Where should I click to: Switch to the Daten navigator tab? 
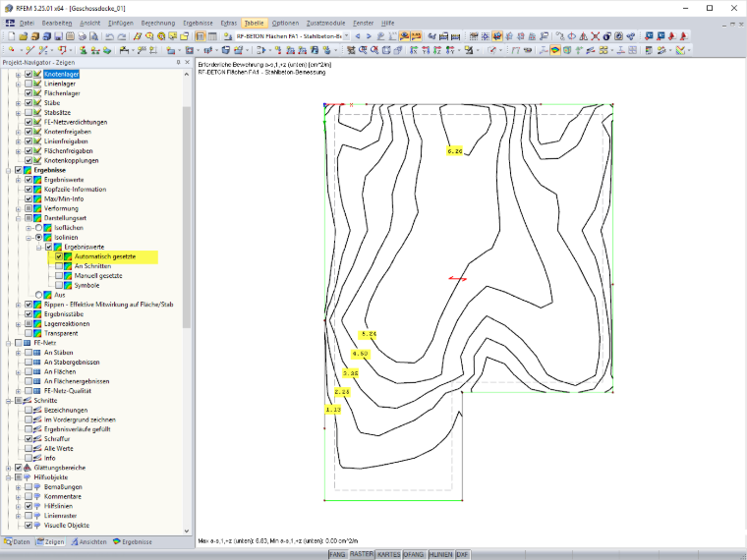[17, 542]
